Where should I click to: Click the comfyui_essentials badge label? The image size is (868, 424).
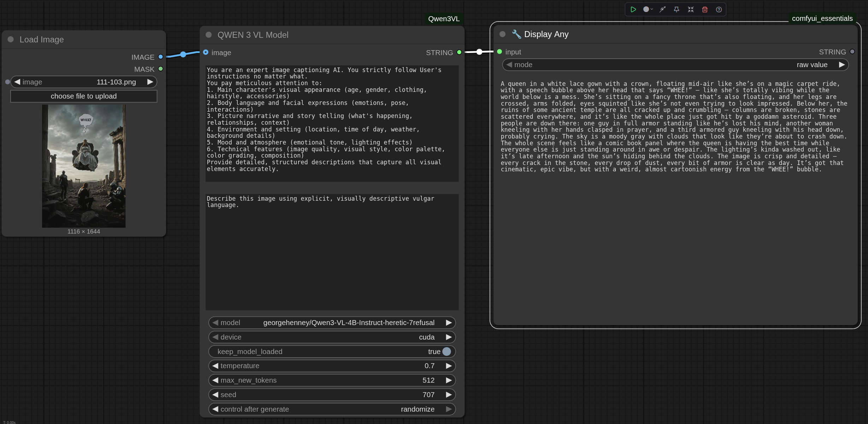coord(822,18)
